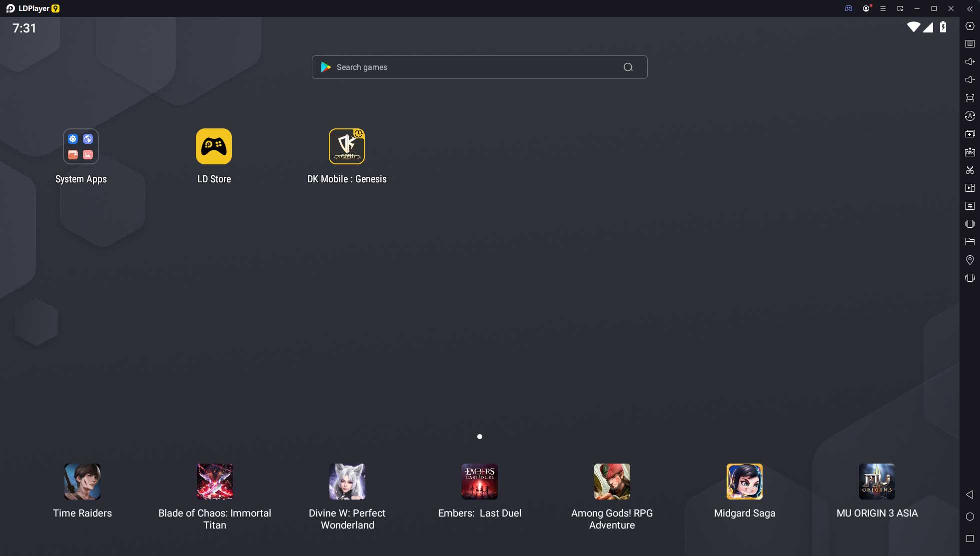Open the LD Store app
Image resolution: width=980 pixels, height=556 pixels.
(x=214, y=146)
